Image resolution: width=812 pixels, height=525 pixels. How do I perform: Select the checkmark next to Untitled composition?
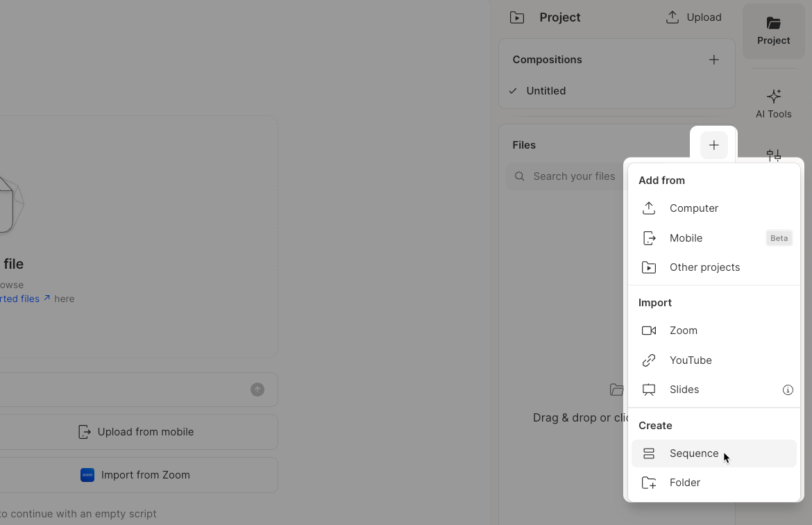512,90
